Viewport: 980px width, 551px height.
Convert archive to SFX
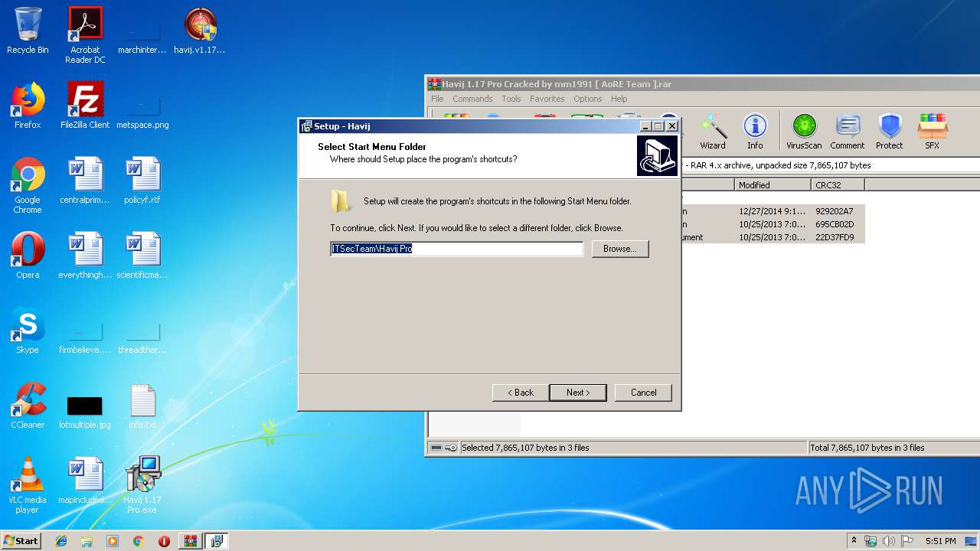pyautogui.click(x=932, y=132)
